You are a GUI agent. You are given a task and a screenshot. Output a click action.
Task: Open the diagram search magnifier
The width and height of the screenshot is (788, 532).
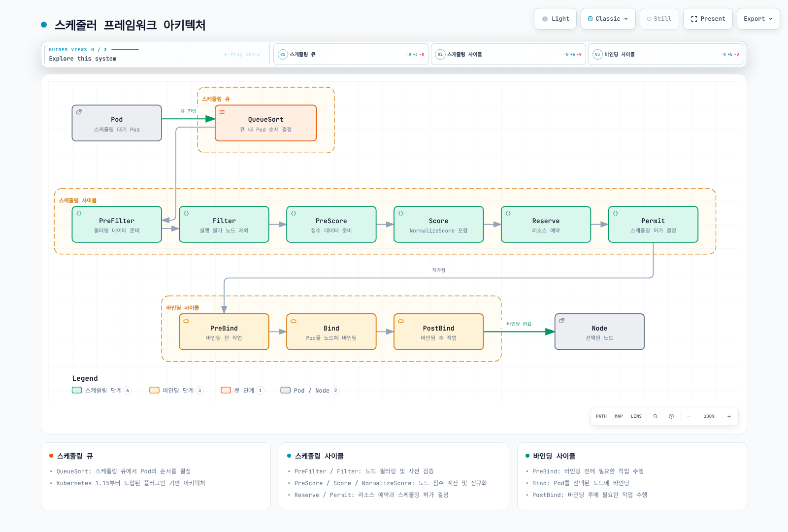click(656, 416)
